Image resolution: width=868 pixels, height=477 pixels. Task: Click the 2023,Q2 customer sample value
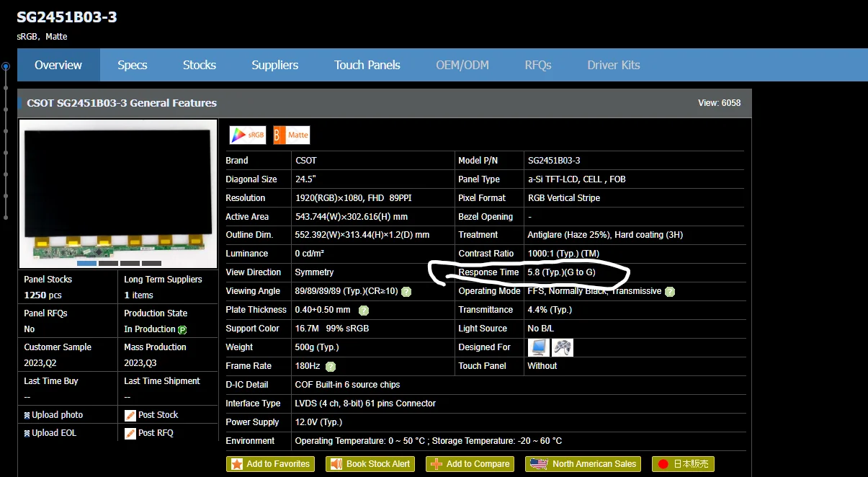(39, 363)
